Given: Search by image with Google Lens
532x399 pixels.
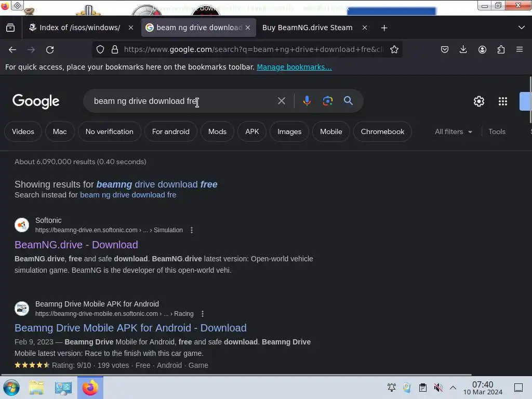Looking at the screenshot, I should coord(327,101).
